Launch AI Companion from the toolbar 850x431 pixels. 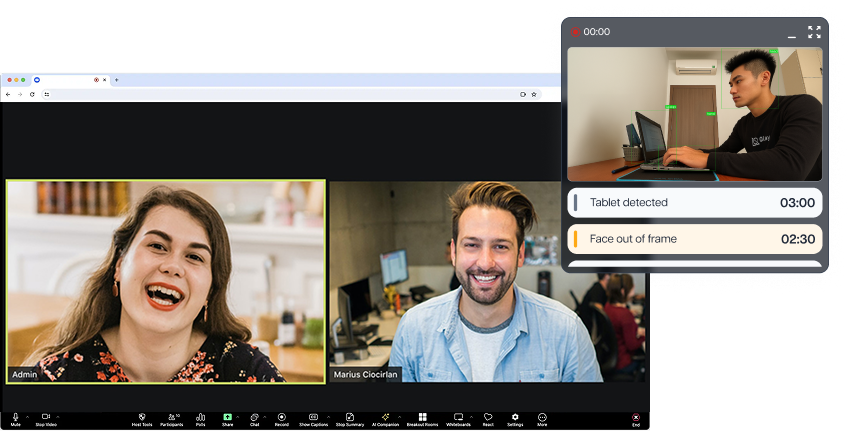385,417
